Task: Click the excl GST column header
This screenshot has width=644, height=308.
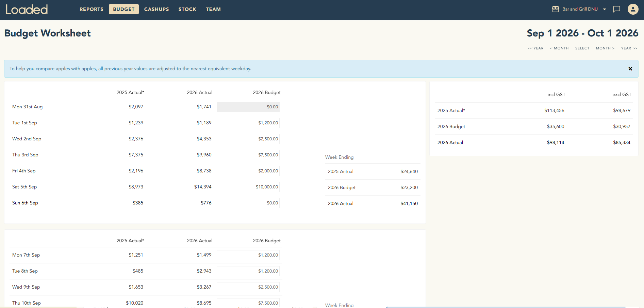Action: click(622, 95)
